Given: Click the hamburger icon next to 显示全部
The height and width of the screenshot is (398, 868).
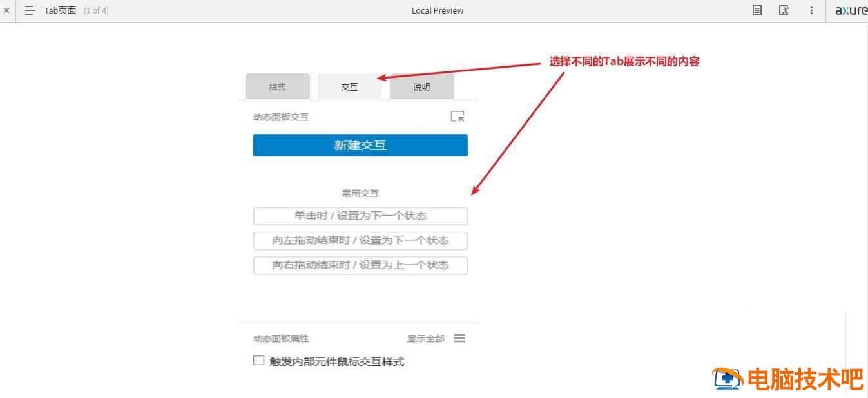Looking at the screenshot, I should [459, 338].
